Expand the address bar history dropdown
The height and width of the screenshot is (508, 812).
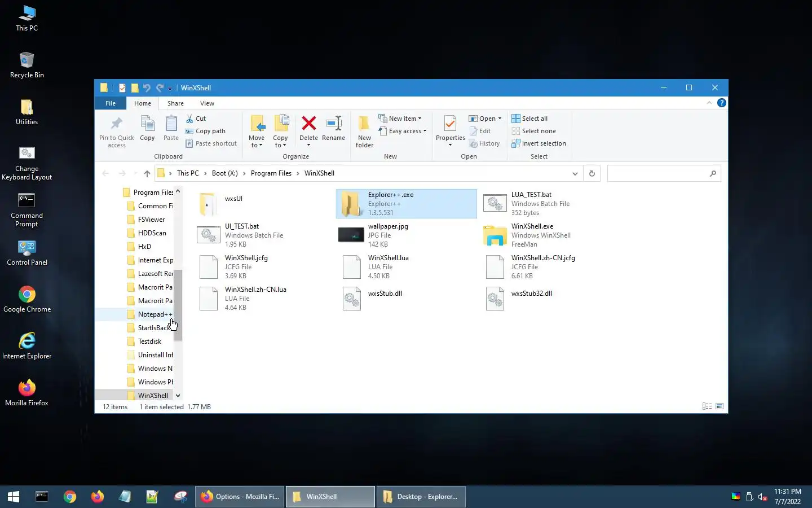pos(575,173)
